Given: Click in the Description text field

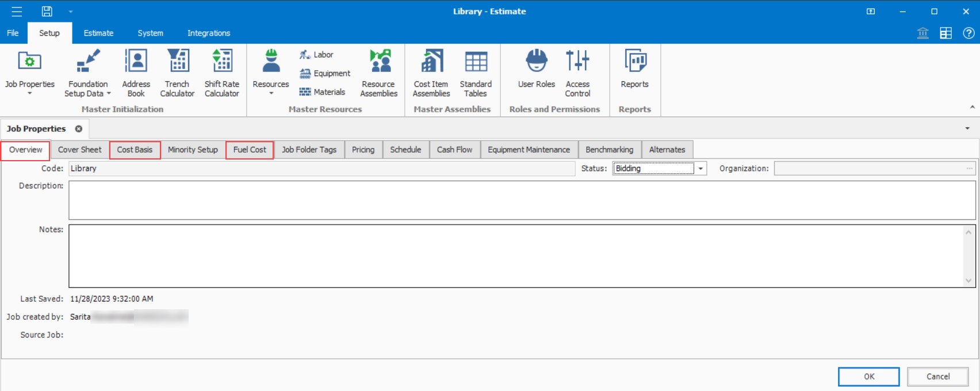Looking at the screenshot, I should click(x=522, y=200).
